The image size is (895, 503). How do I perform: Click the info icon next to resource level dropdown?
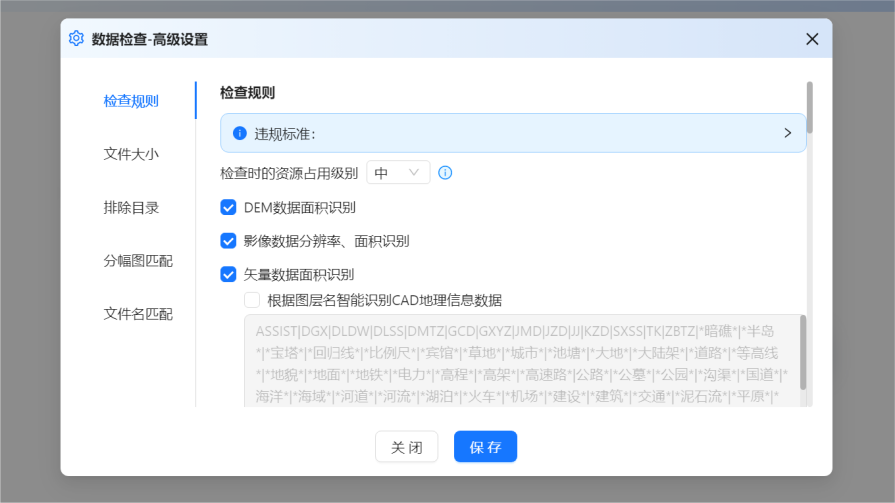[446, 173]
